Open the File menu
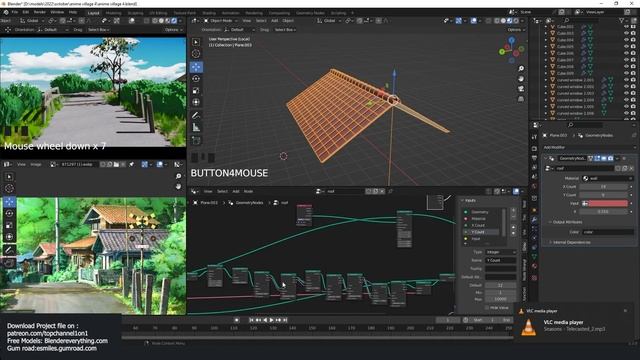This screenshot has height=360, width=640. (15, 12)
